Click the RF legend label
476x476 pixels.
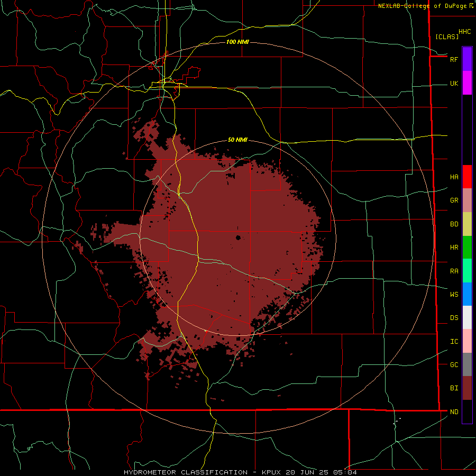(454, 59)
